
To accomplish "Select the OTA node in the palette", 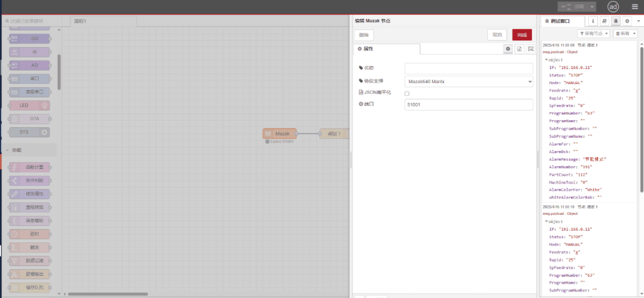I will click(30, 119).
